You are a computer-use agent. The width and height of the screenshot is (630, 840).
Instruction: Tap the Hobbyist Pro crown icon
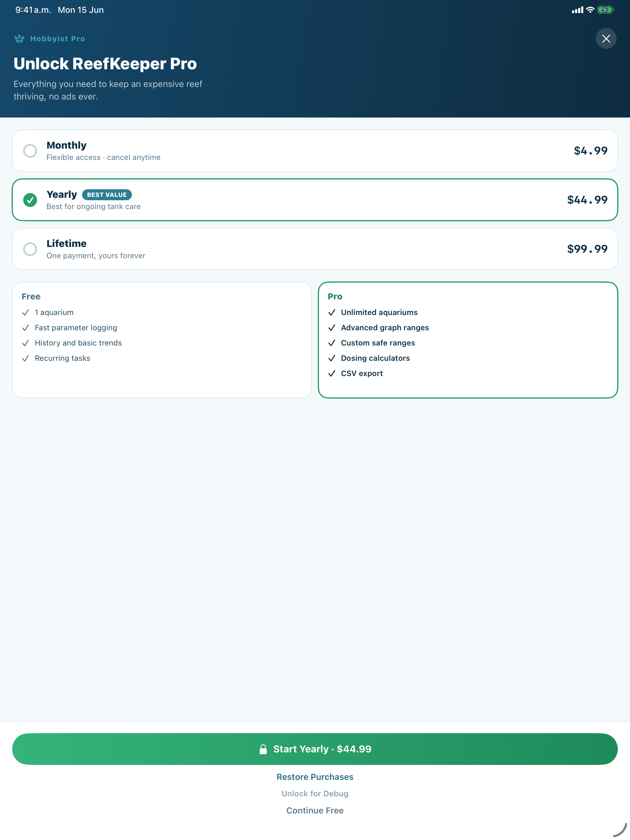click(x=19, y=38)
